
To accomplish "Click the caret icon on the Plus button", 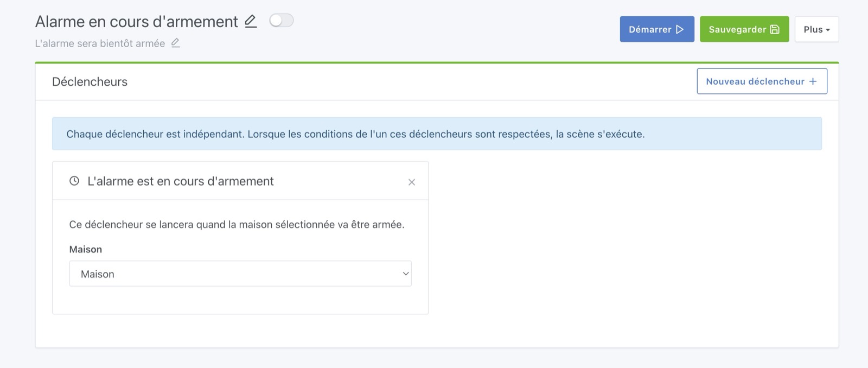I will [828, 29].
